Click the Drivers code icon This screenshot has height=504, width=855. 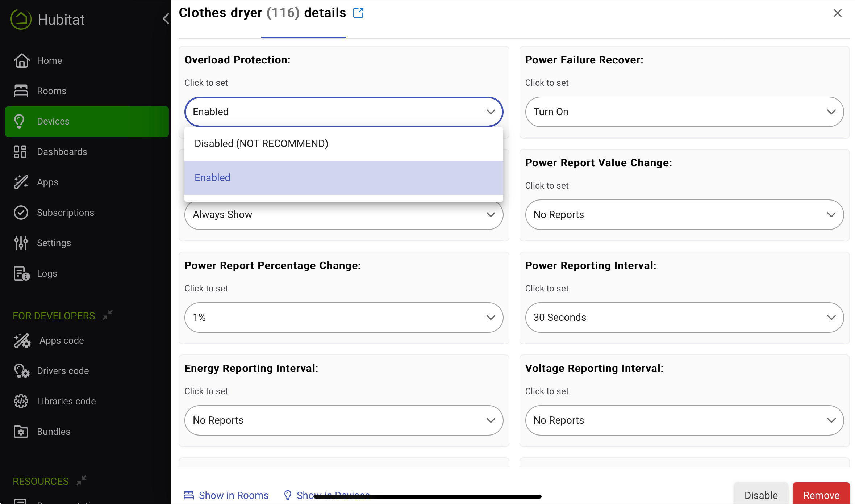click(x=21, y=371)
